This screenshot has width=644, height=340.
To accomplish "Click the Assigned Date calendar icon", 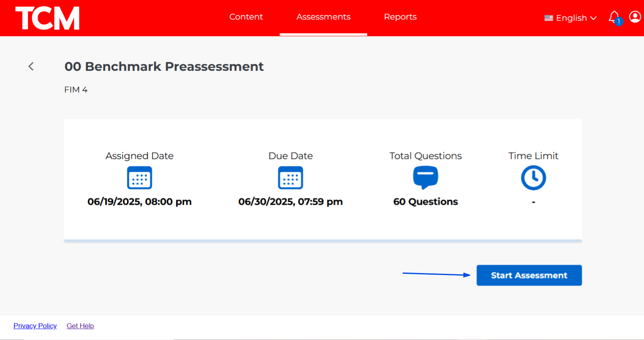I will tap(139, 178).
